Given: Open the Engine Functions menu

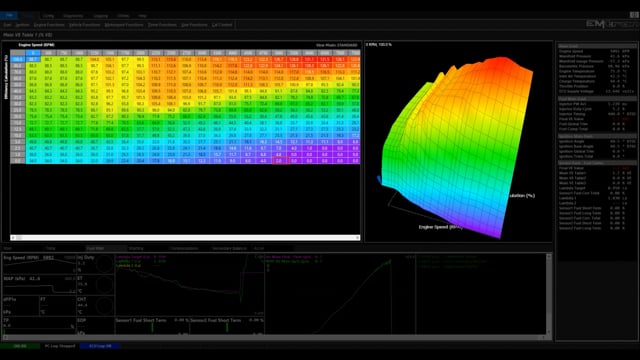Looking at the screenshot, I should (49, 25).
